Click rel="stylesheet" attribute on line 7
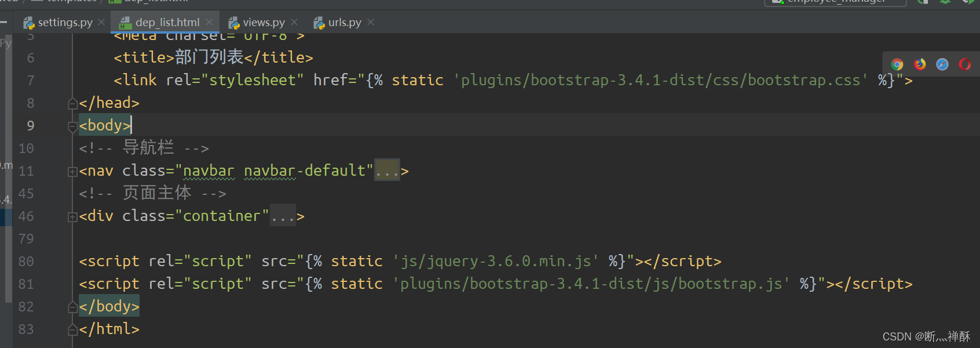The image size is (980, 348). pyautogui.click(x=235, y=80)
